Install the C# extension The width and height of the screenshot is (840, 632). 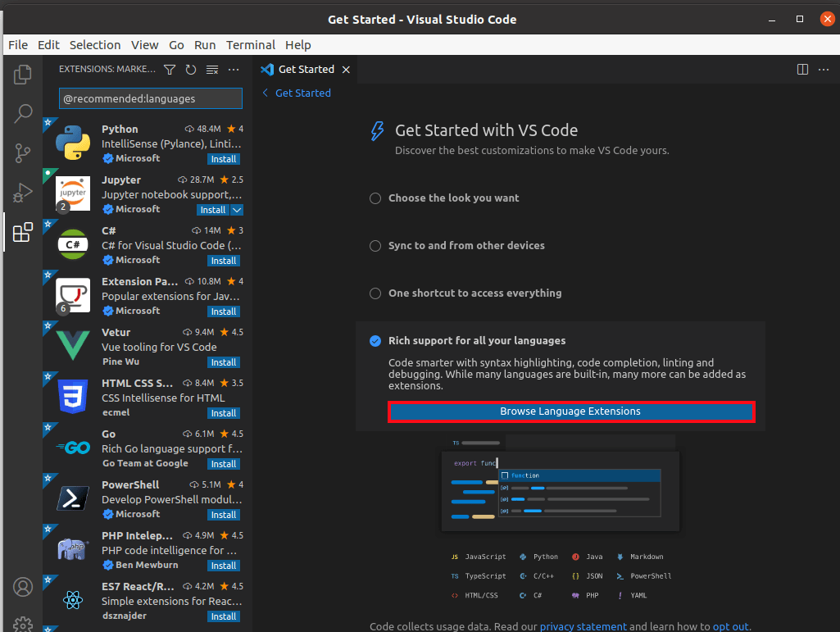224,261
